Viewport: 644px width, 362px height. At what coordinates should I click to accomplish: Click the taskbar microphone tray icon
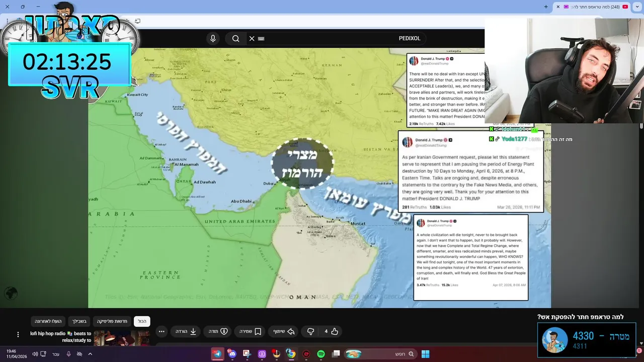pos(69,354)
